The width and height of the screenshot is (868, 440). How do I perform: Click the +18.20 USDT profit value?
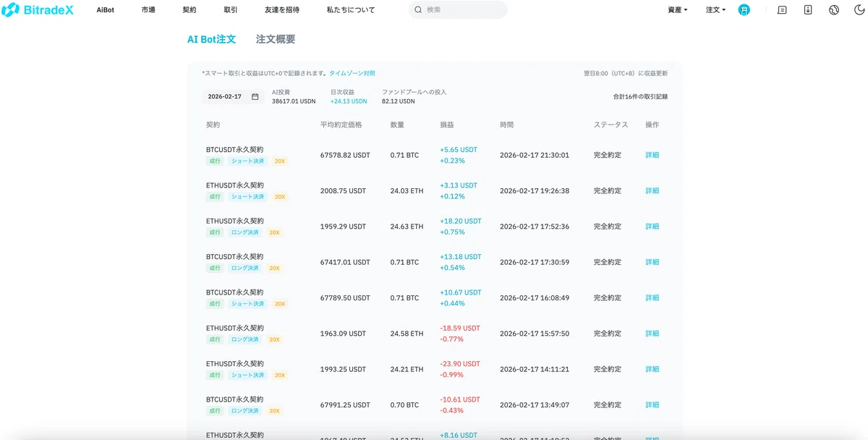[461, 221]
